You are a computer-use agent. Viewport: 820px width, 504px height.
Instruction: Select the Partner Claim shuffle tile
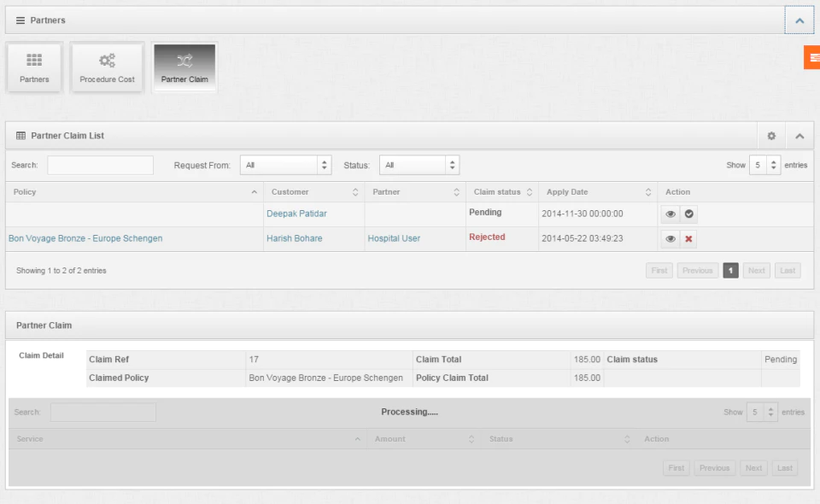point(184,67)
